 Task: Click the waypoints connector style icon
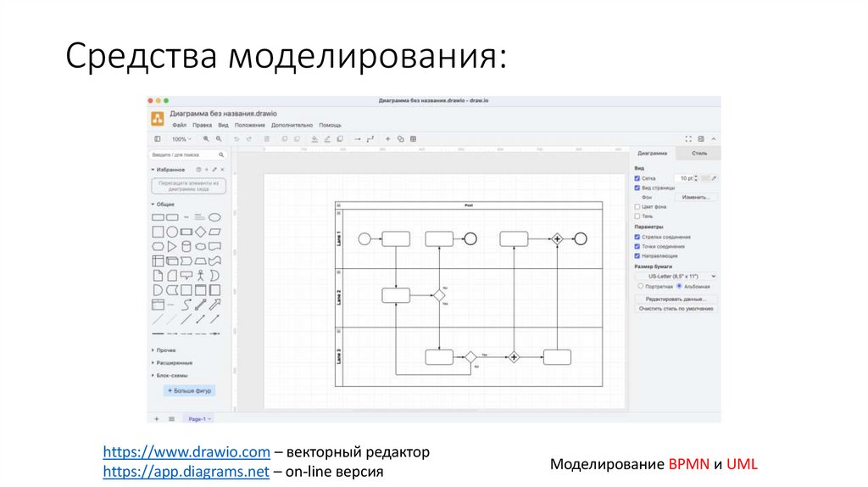tap(370, 139)
